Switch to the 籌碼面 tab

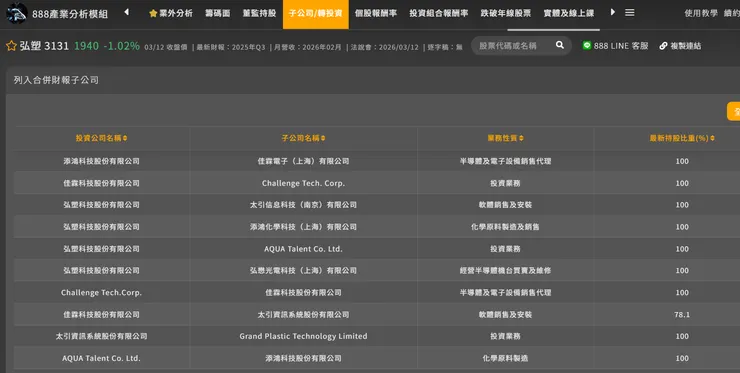pos(218,13)
